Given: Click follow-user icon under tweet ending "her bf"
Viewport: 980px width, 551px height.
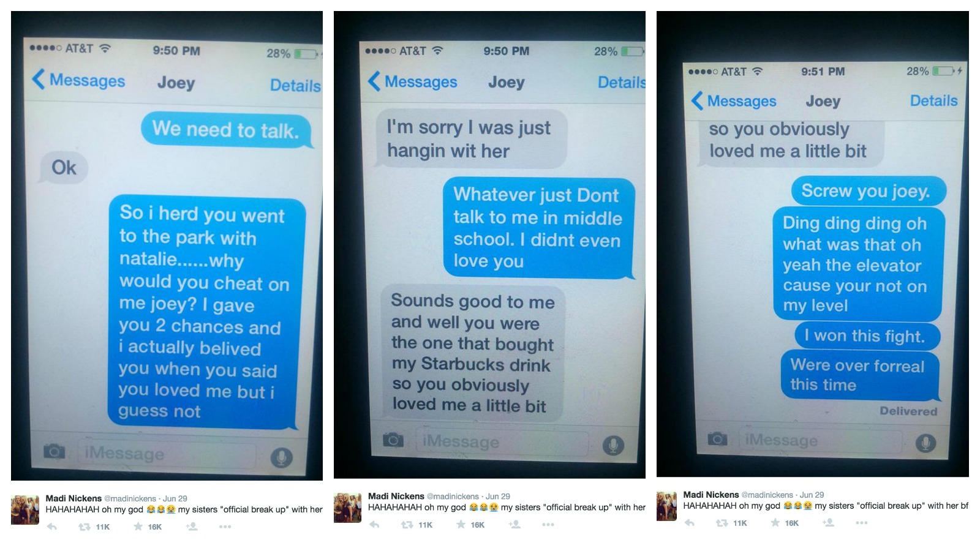Looking at the screenshot, I should [x=828, y=523].
